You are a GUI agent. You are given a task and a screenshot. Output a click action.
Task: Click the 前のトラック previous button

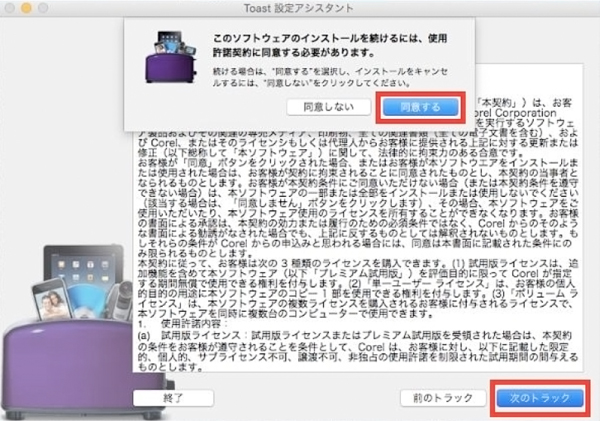point(443,398)
